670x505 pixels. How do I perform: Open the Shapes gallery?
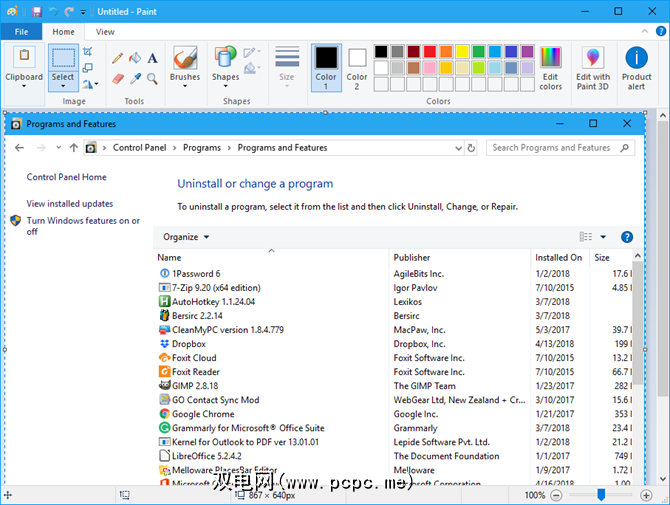(x=225, y=67)
